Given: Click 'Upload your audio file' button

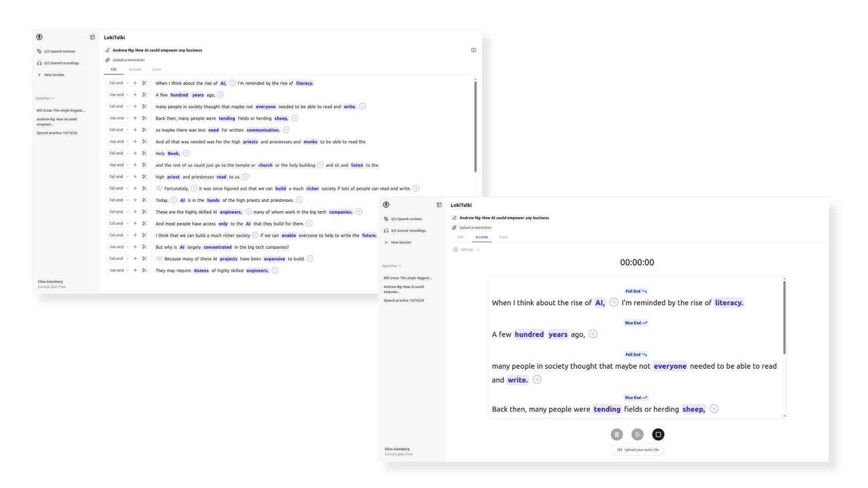Looking at the screenshot, I should click(x=638, y=450).
